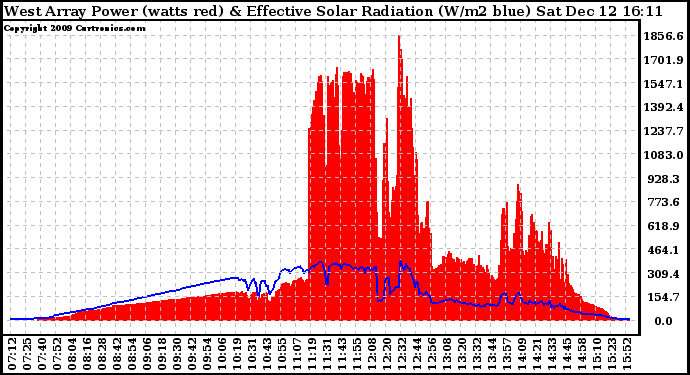Select the 09:18 time label

162,354
